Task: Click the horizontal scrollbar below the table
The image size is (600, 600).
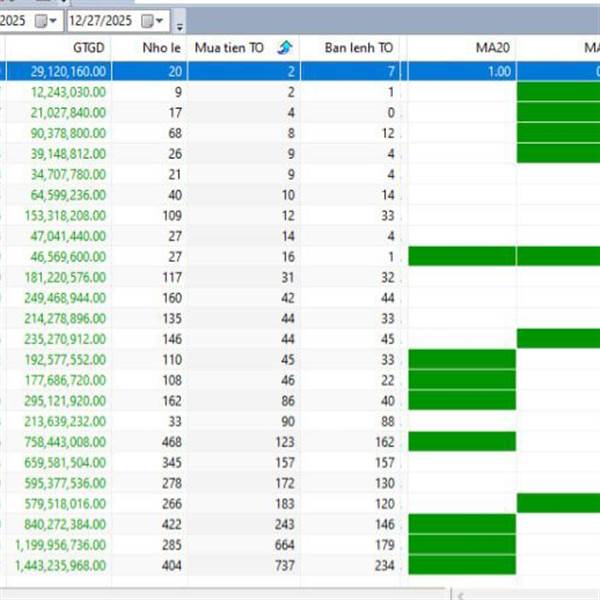Action: [x=222, y=593]
